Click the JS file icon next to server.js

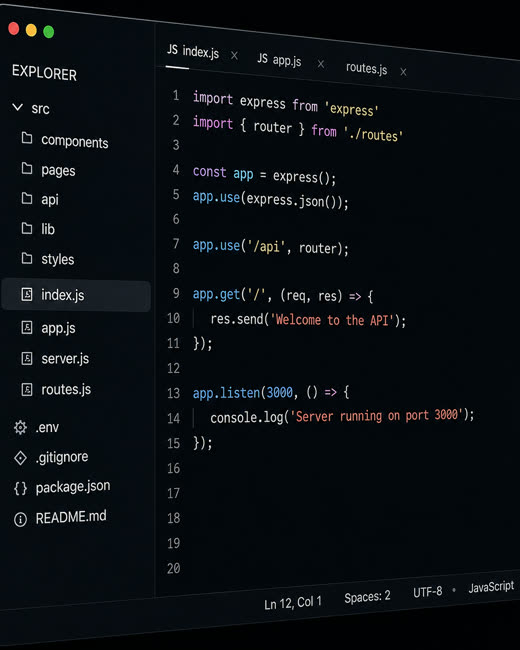[x=27, y=358]
